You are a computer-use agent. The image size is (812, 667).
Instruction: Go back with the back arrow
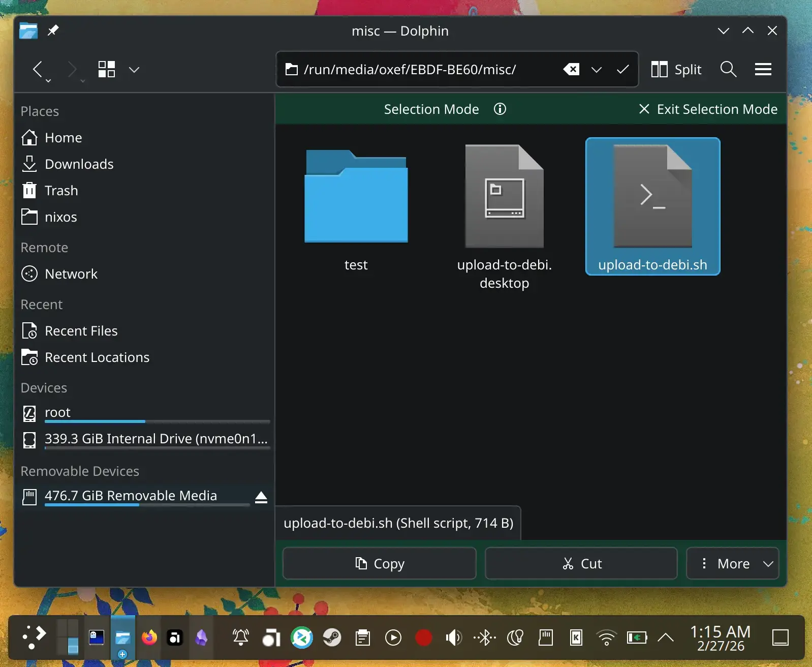(x=38, y=69)
